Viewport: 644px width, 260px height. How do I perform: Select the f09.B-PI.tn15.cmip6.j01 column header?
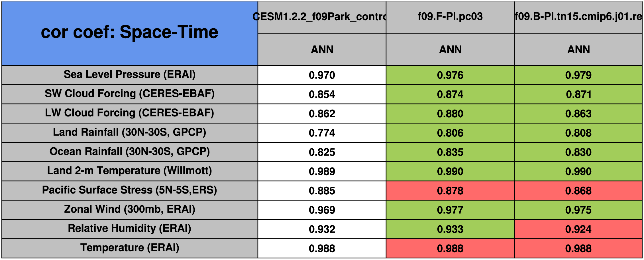tap(578, 17)
